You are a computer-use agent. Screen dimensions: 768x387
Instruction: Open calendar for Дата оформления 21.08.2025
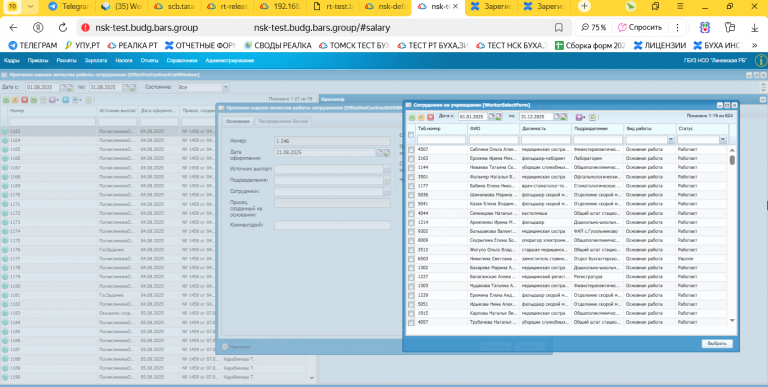(x=380, y=153)
